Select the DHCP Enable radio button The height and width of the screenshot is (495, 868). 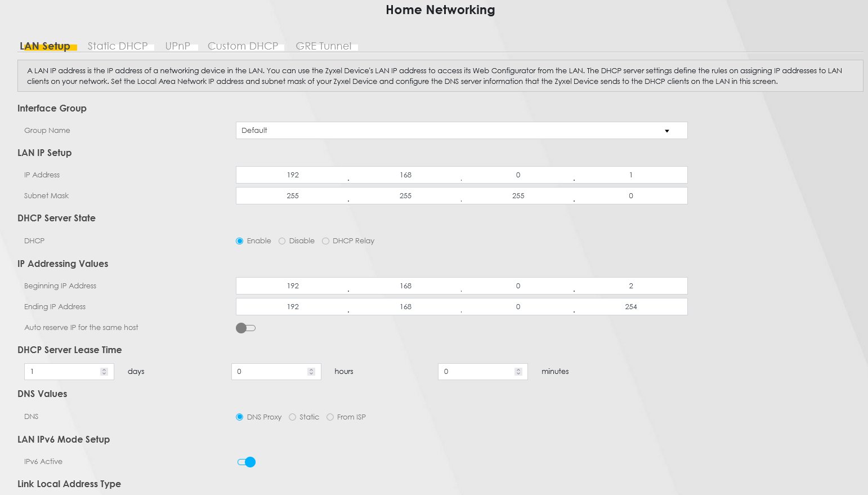click(x=240, y=241)
